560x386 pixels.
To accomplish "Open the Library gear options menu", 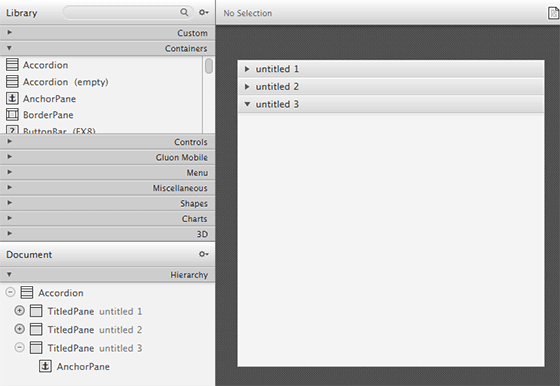I will pyautogui.click(x=204, y=12).
